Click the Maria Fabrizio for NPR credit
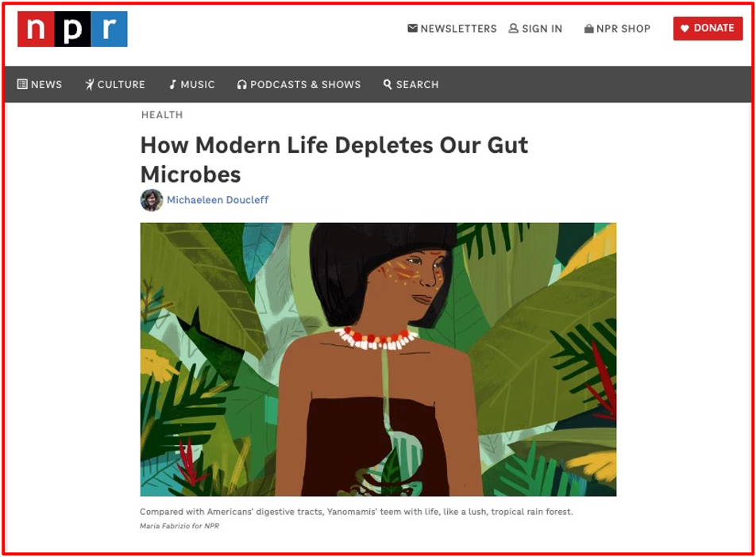This screenshot has width=756, height=557. [x=179, y=526]
